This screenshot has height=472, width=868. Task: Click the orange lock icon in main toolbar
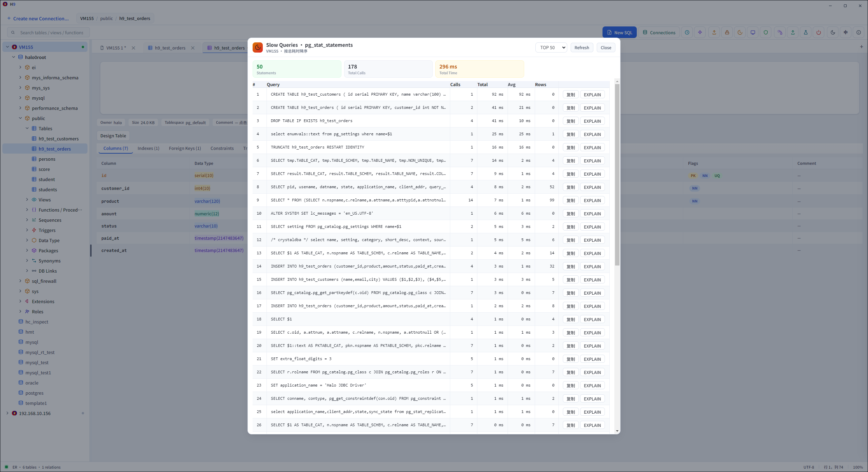[727, 33]
